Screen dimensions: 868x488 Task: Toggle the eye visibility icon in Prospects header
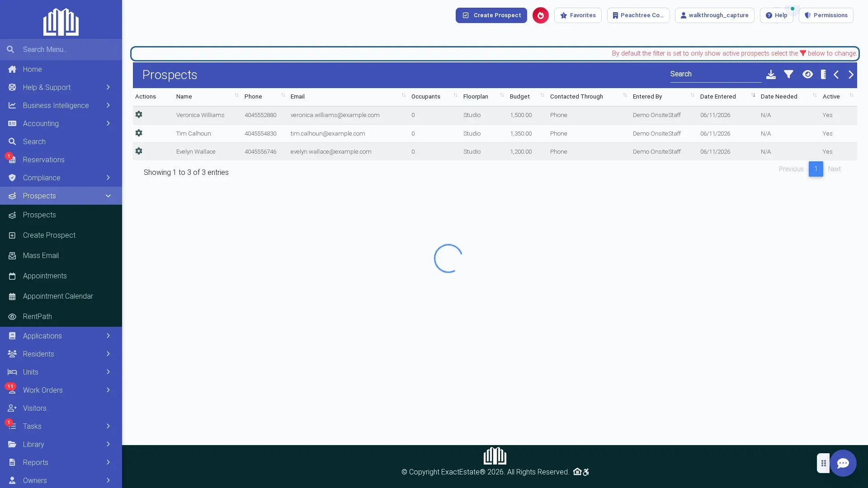pos(807,75)
